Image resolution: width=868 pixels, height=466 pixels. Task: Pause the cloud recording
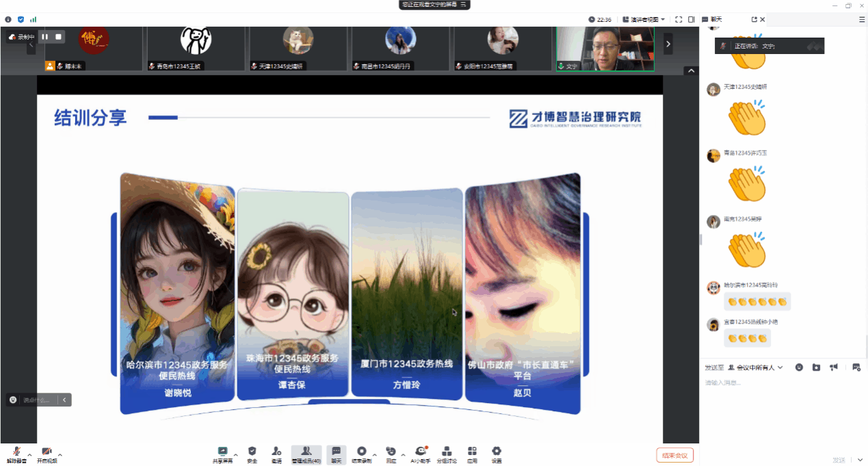[x=44, y=37]
